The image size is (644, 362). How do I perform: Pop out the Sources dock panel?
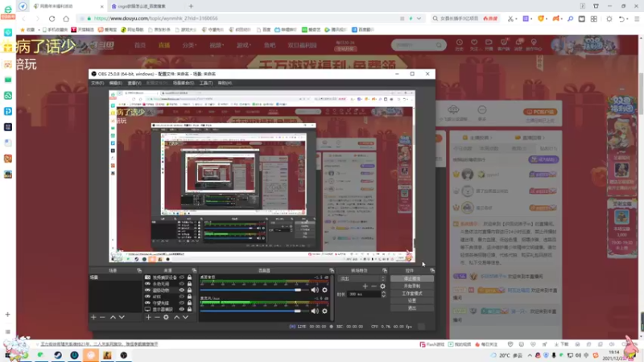pyautogui.click(x=194, y=270)
